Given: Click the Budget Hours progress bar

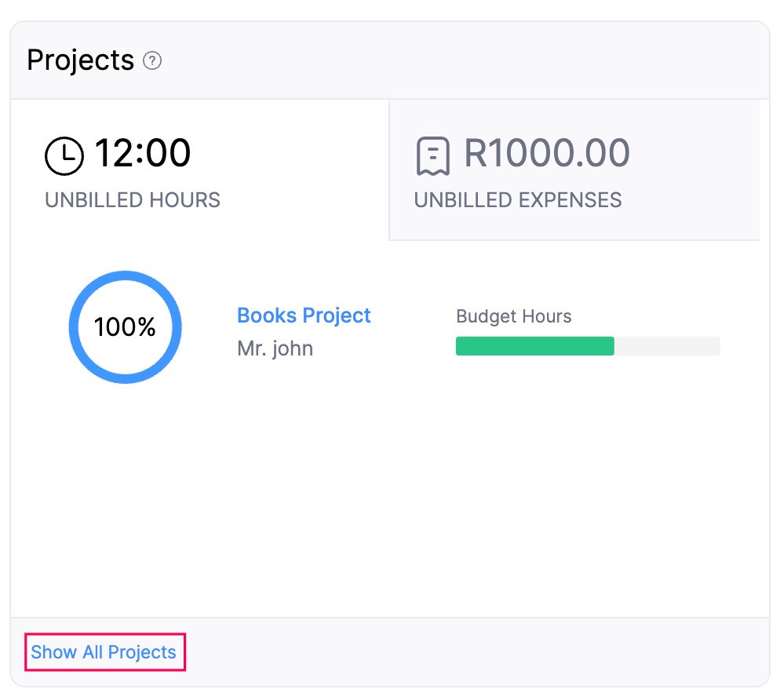Looking at the screenshot, I should pos(588,345).
